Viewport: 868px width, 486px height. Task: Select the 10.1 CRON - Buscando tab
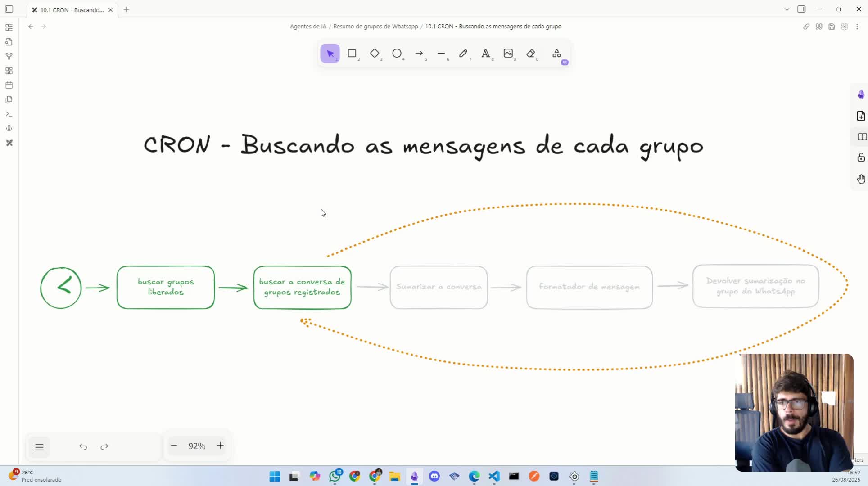point(70,9)
